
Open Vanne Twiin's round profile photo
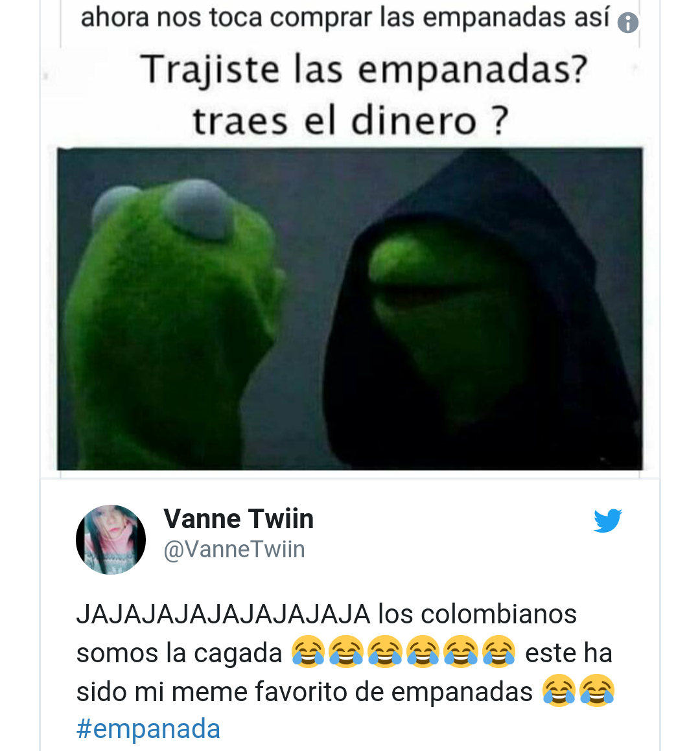point(111,539)
